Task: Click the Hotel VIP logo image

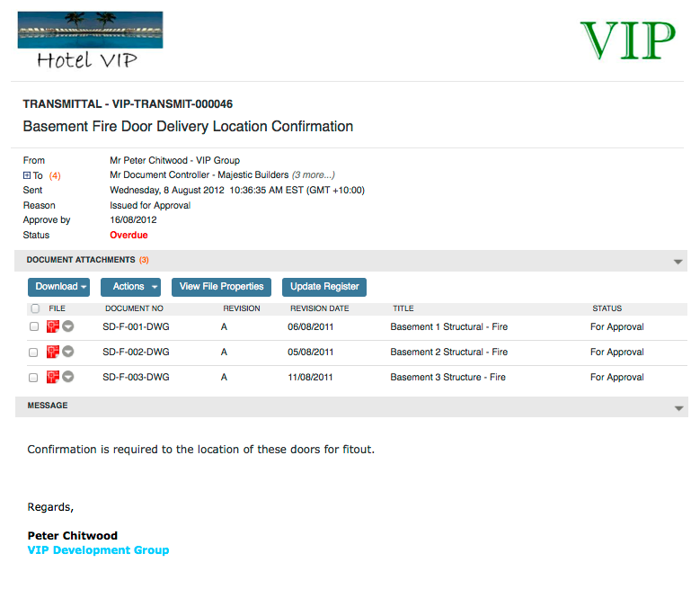Action: 90,41
